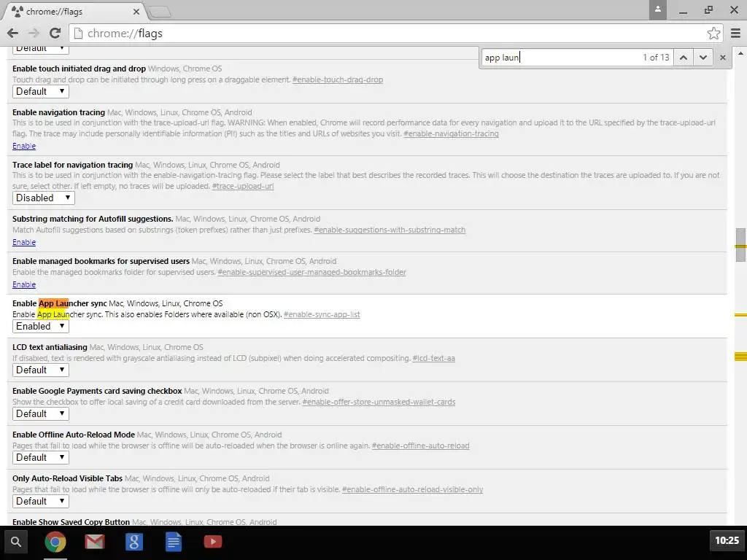Click '1 of 13' match count text

656,58
